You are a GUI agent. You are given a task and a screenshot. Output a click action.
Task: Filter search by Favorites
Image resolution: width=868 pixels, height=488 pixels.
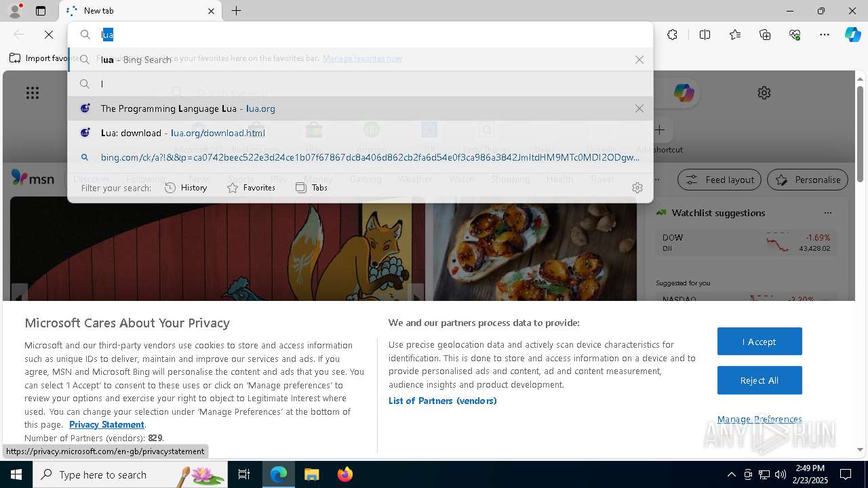251,188
